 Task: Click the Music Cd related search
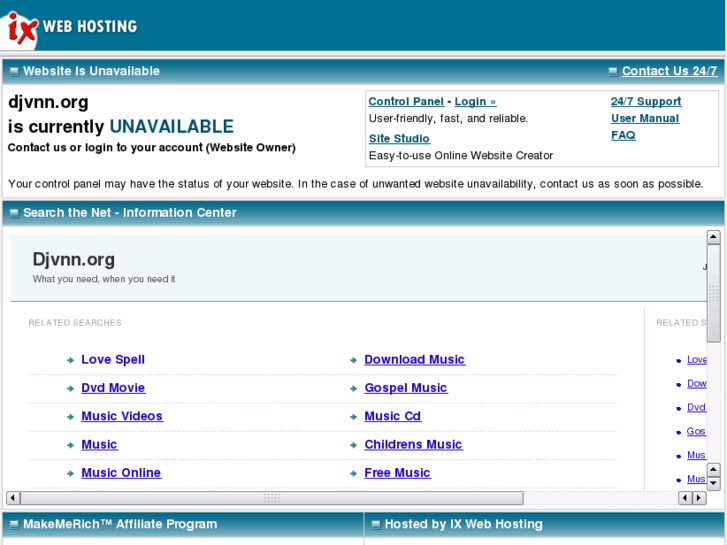(x=393, y=416)
